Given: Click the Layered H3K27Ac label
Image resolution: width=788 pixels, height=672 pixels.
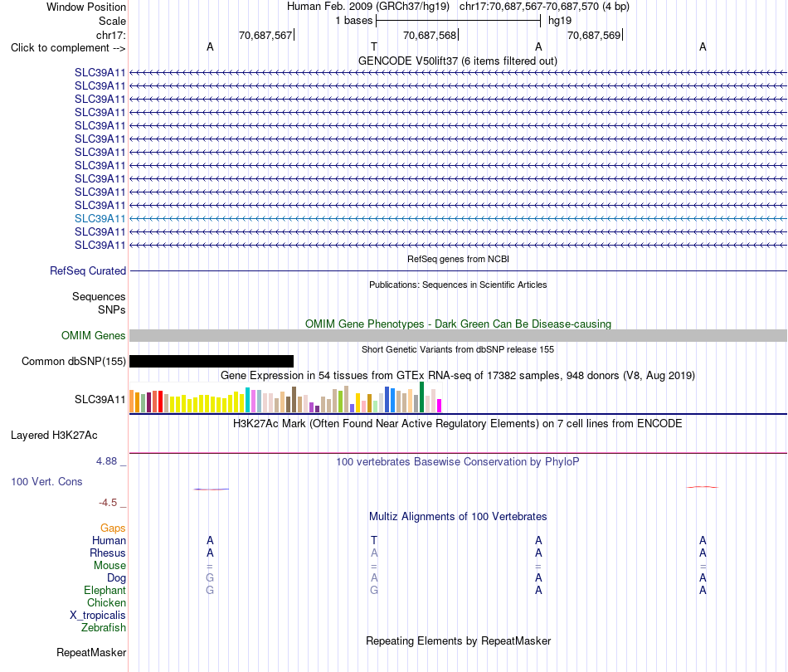Looking at the screenshot, I should tap(54, 436).
